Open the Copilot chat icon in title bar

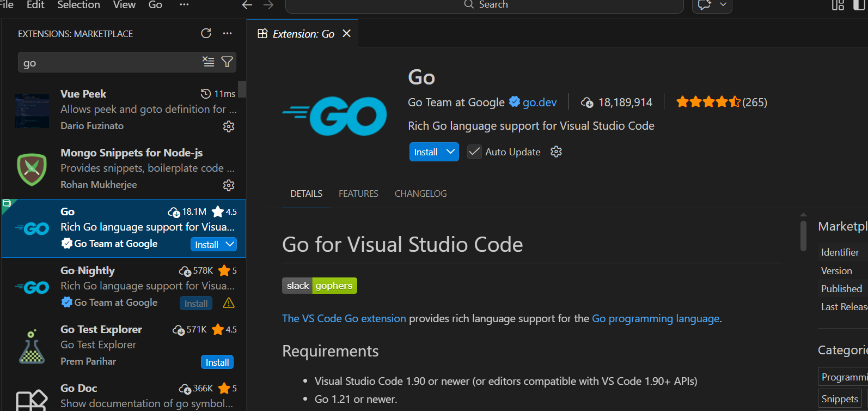tap(705, 5)
